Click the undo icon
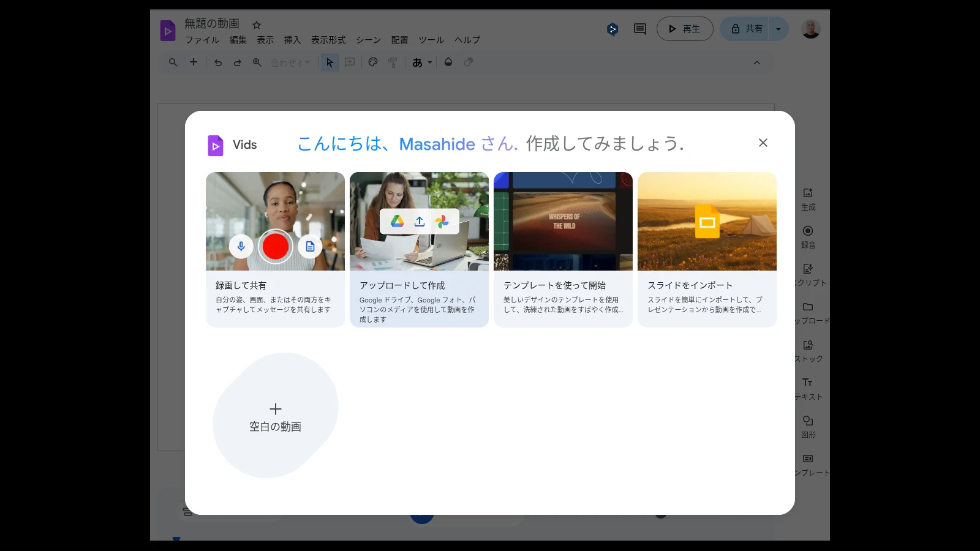This screenshot has width=980, height=551. coord(218,62)
